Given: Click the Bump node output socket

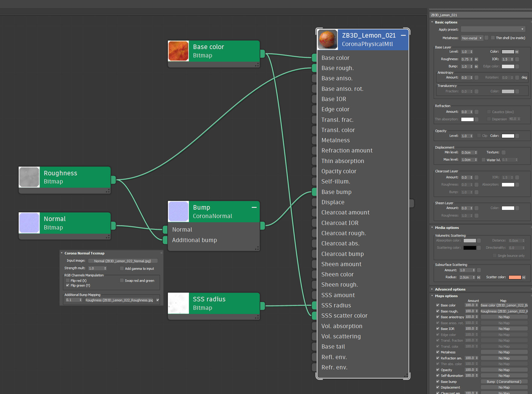Looking at the screenshot, I should point(262,226).
